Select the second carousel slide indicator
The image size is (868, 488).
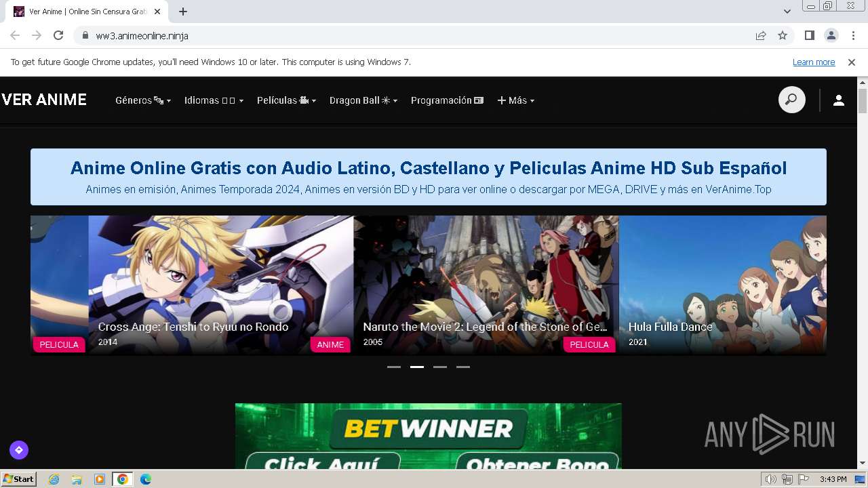417,367
